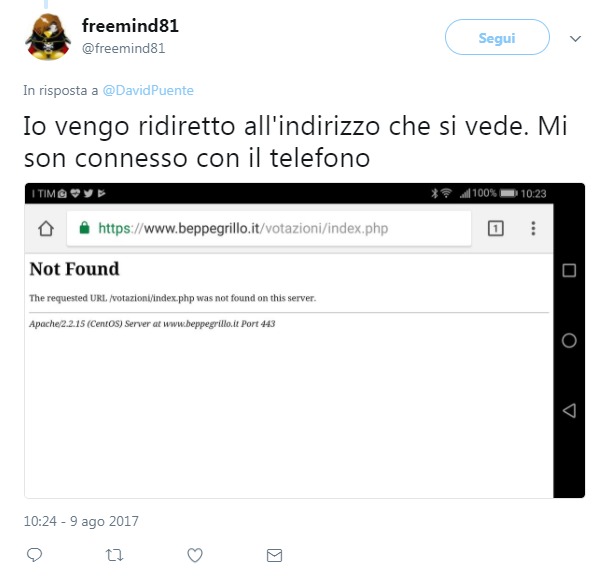Tap the Android back triangle button
Image resolution: width=605 pixels, height=584 pixels.
[x=569, y=410]
